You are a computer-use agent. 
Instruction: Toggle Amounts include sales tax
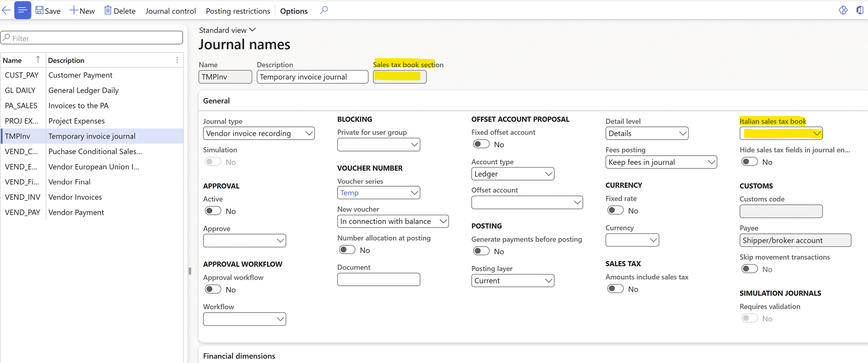click(x=615, y=289)
